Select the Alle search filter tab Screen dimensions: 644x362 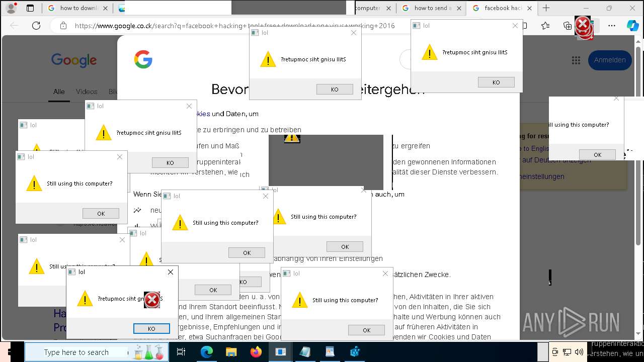pos(59,92)
